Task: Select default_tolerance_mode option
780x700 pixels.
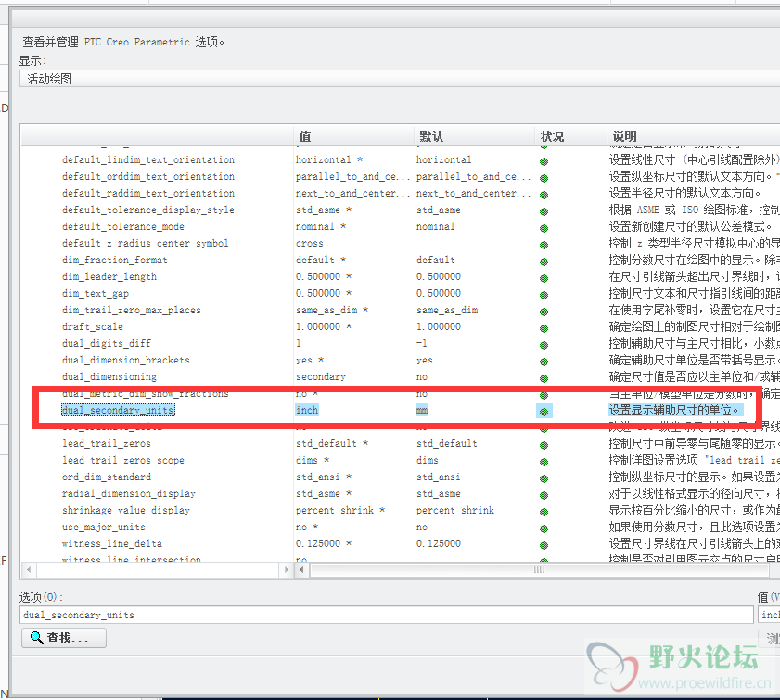Action: 122,226
